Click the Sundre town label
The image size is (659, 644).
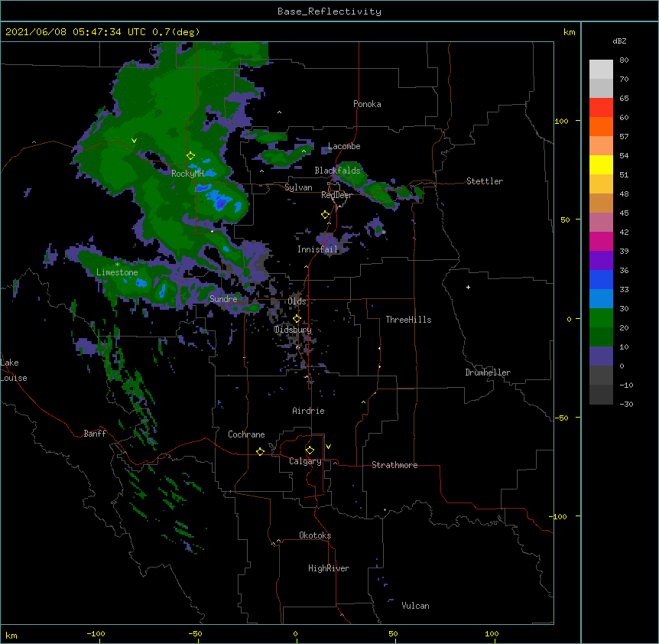coord(223,299)
